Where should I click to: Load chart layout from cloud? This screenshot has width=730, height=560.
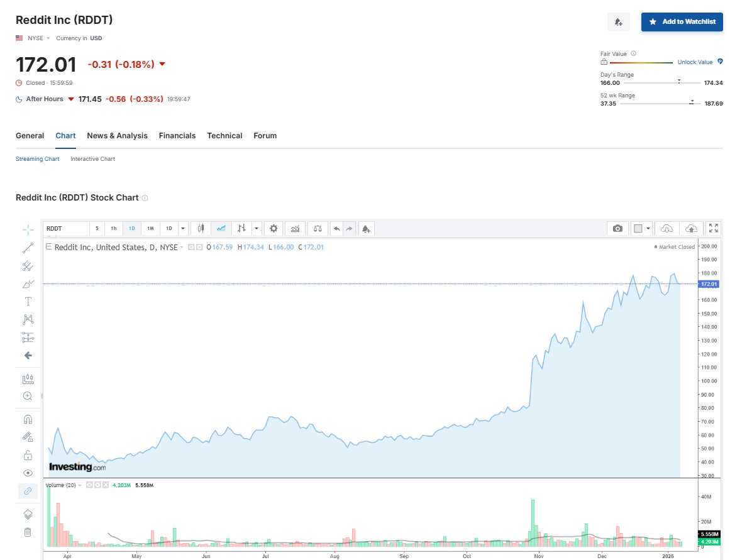click(666, 229)
